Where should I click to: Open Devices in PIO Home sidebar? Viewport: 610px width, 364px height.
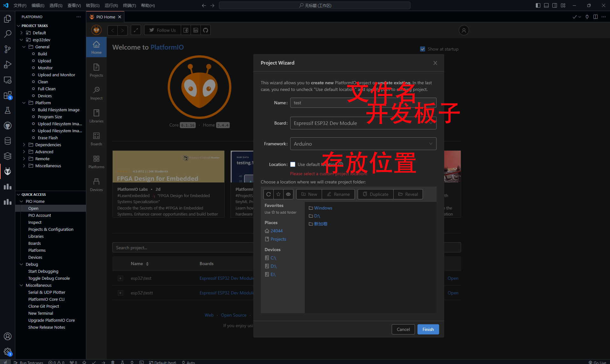96,184
